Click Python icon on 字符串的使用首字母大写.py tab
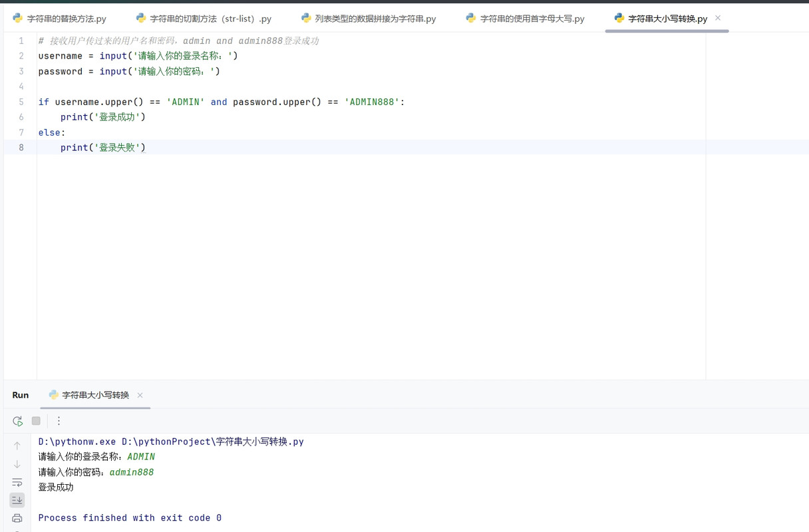This screenshot has height=532, width=809. click(471, 18)
